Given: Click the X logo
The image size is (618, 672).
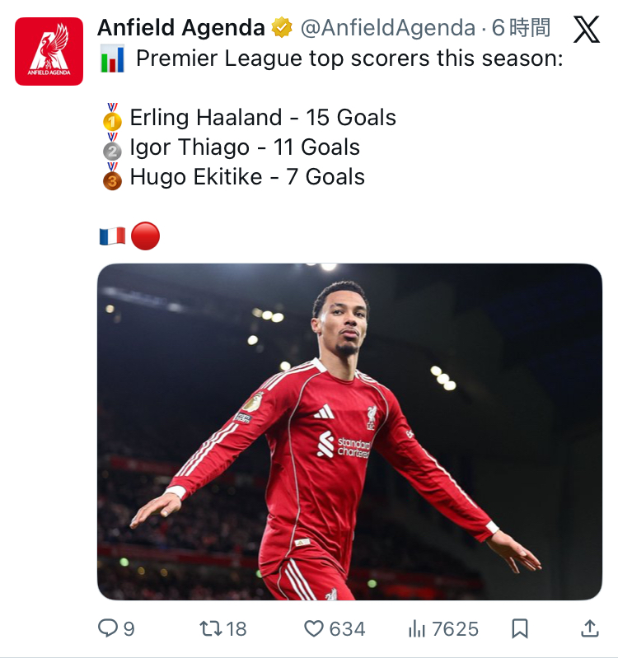Looking at the screenshot, I should pos(586,30).
